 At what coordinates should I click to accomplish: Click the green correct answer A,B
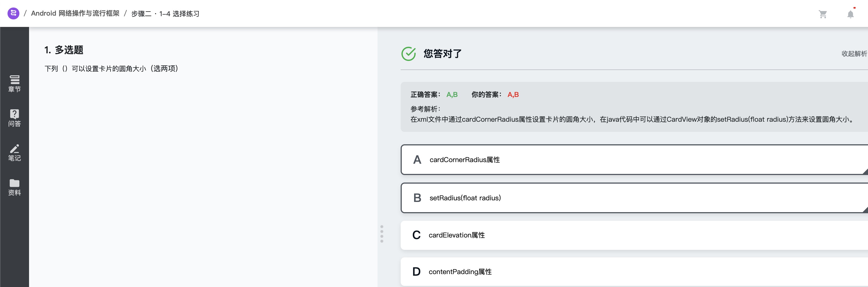(452, 94)
